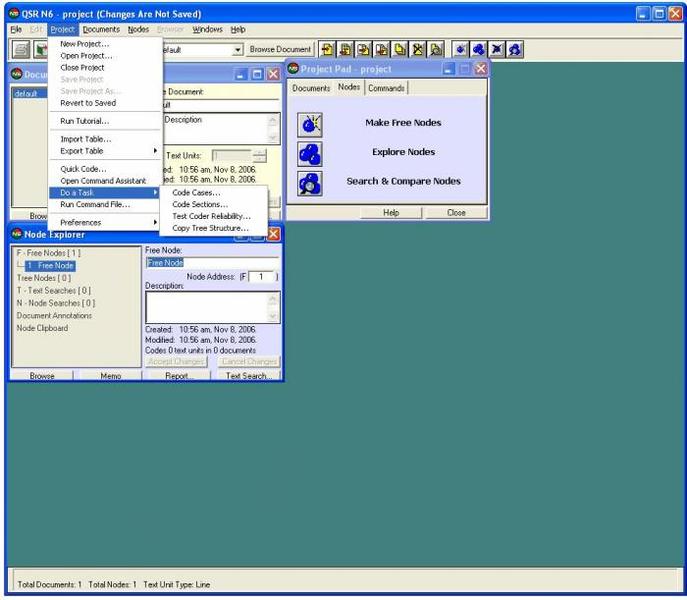Click Quick Code menu entry
Image resolution: width=687 pixels, height=600 pixels.
pyautogui.click(x=105, y=169)
